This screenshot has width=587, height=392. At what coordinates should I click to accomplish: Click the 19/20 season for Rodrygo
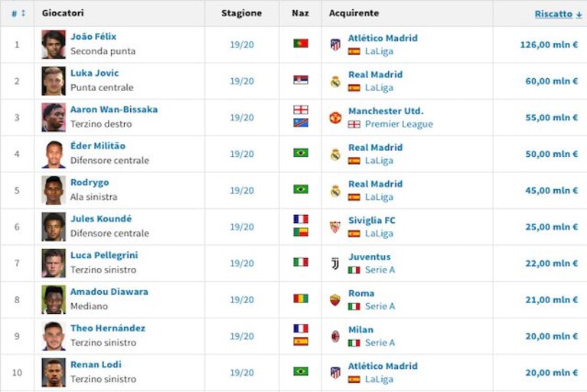click(242, 191)
